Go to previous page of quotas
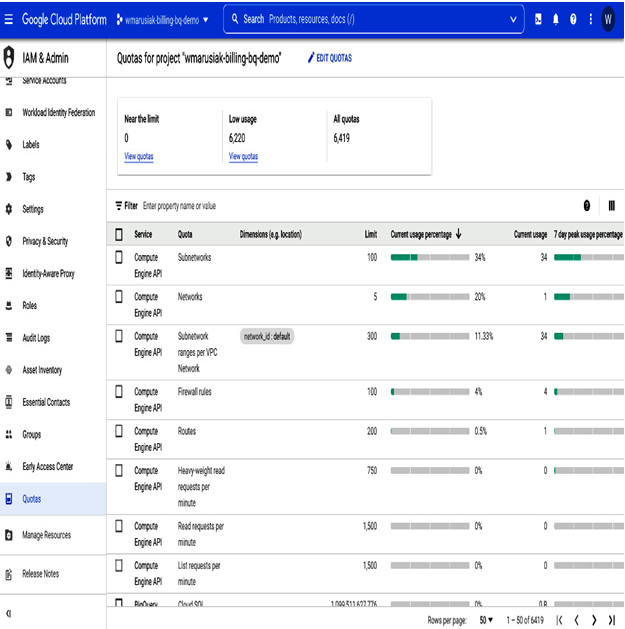The image size is (625, 629). point(576,620)
